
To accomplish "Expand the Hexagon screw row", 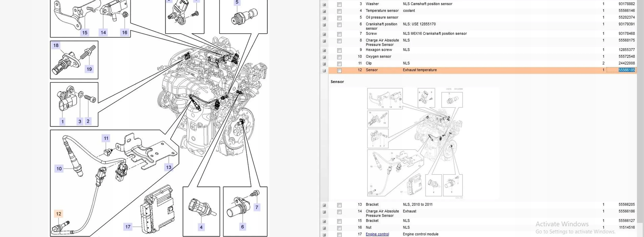I will tap(324, 50).
